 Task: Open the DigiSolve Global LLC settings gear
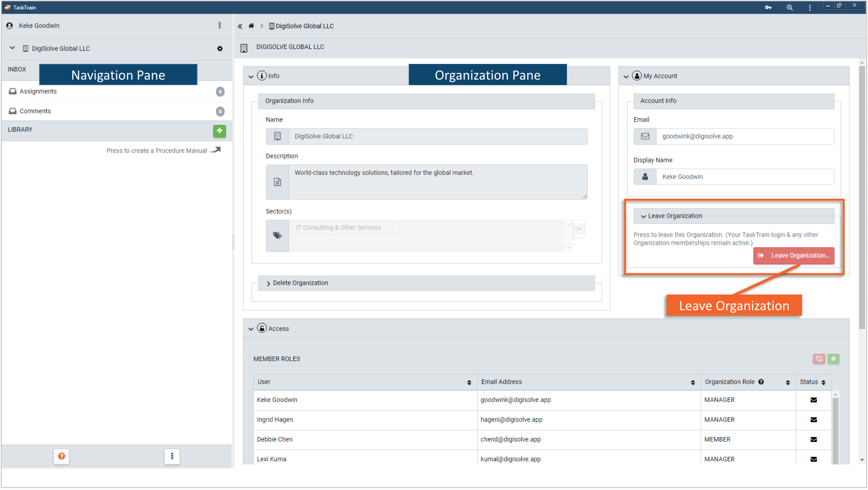[220, 49]
